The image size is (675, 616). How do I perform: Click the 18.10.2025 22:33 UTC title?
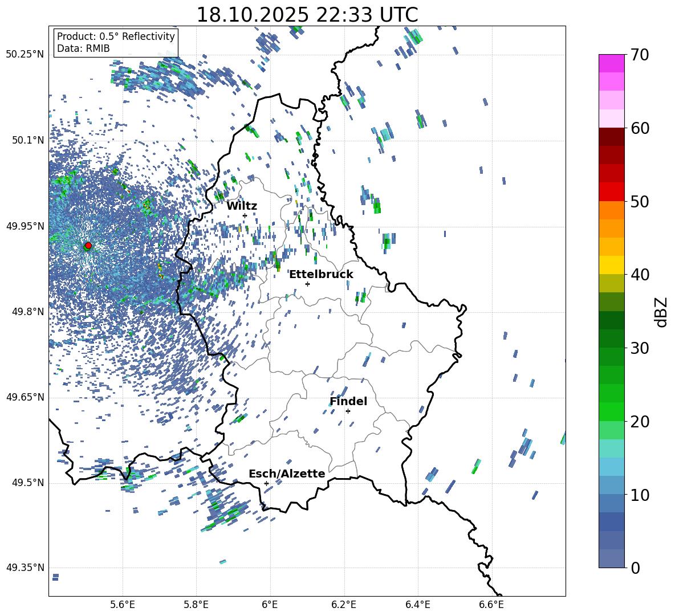click(307, 15)
